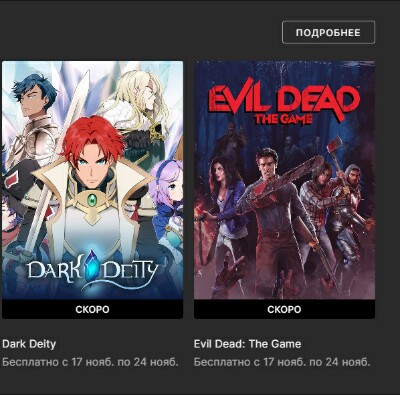Click the red Evil Dead logo on the cover
Screen dimensions: 400x395
coord(284,103)
